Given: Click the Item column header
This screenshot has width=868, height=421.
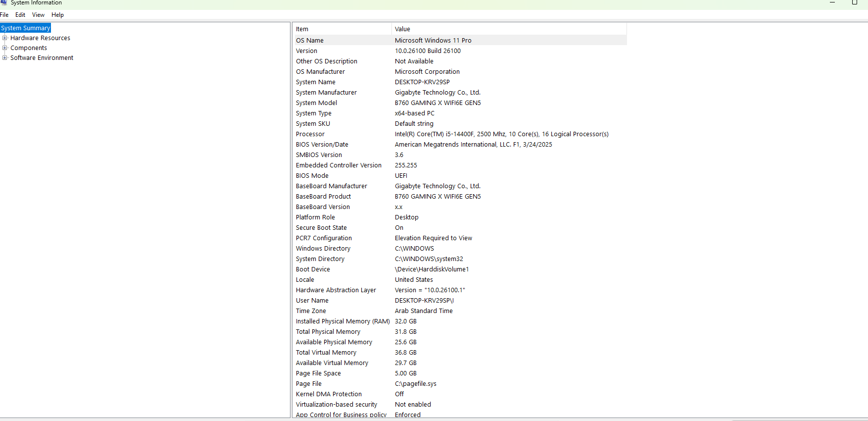Looking at the screenshot, I should [342, 29].
